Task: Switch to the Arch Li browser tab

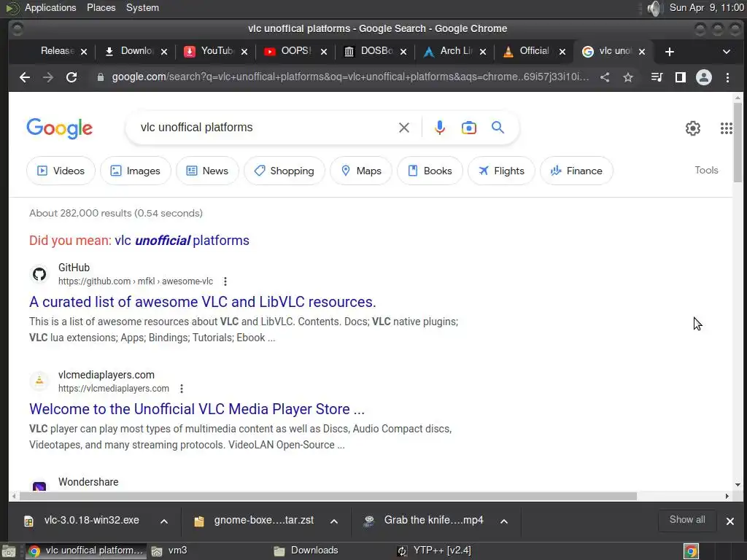Action: pos(449,51)
